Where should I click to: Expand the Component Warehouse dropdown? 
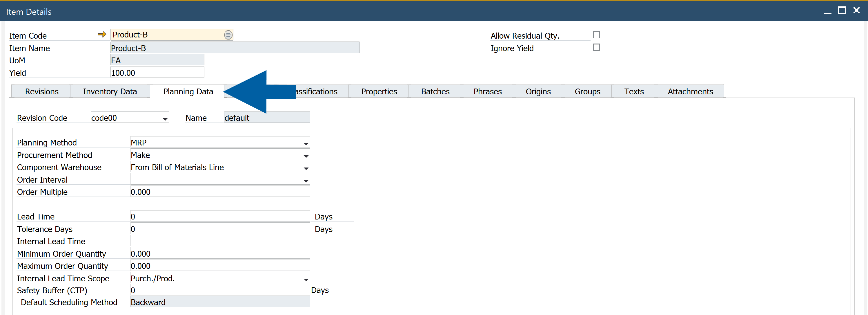(x=306, y=168)
